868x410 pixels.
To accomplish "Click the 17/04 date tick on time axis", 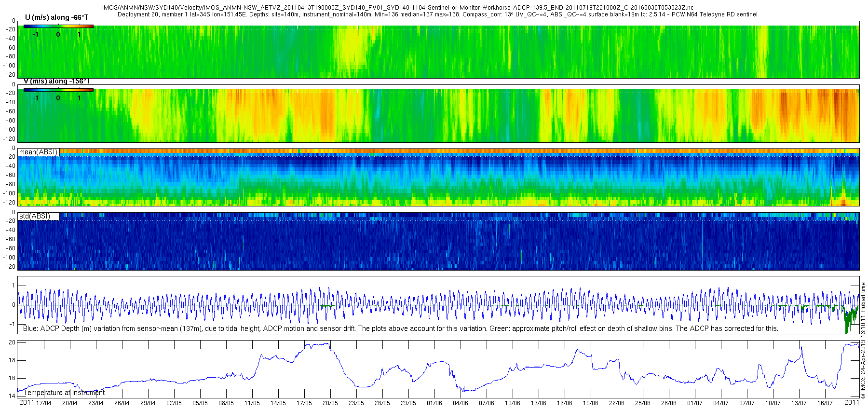I will tap(44, 403).
